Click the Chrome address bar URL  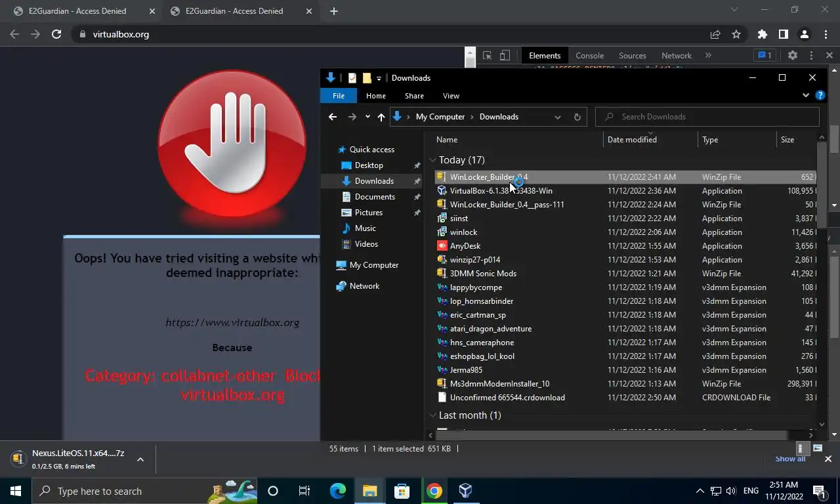[x=121, y=34]
